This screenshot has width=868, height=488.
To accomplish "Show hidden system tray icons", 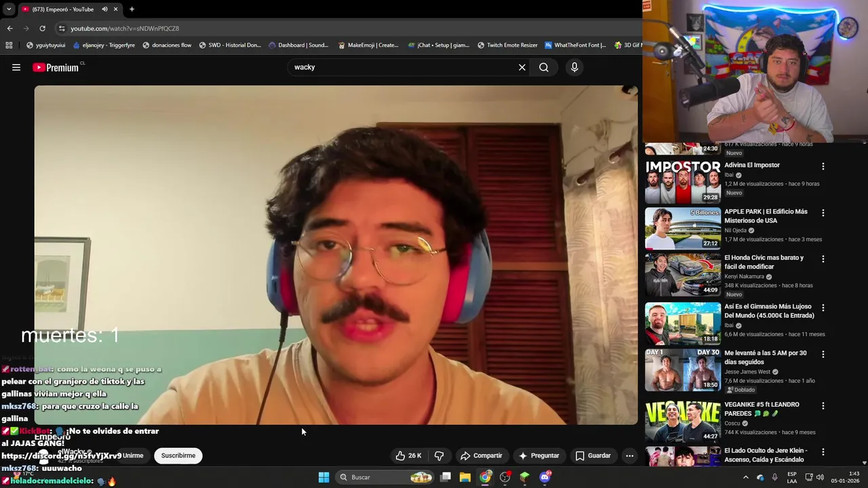I will click(745, 477).
